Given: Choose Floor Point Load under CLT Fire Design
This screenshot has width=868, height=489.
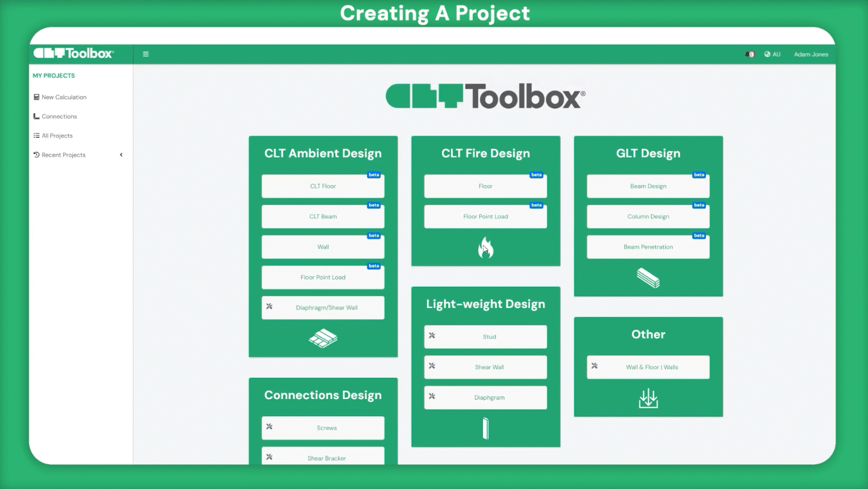Looking at the screenshot, I should 486,217.
